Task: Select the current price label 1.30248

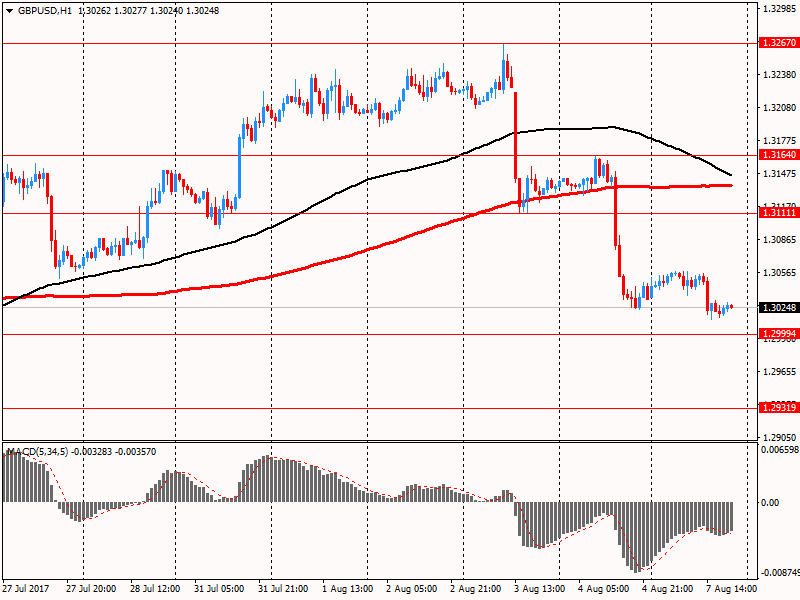Action: tap(779, 307)
